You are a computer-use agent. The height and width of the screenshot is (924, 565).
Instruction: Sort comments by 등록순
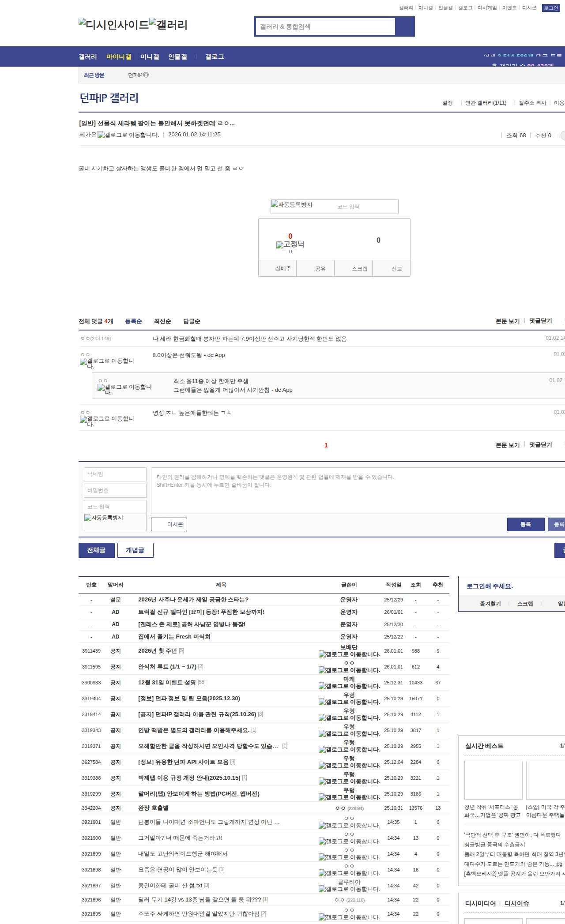133,321
